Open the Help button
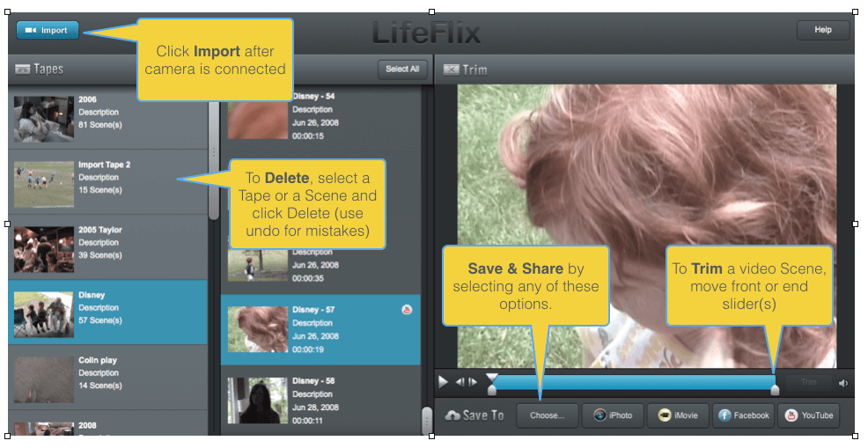Screen dimensions: 868x448 pos(822,30)
